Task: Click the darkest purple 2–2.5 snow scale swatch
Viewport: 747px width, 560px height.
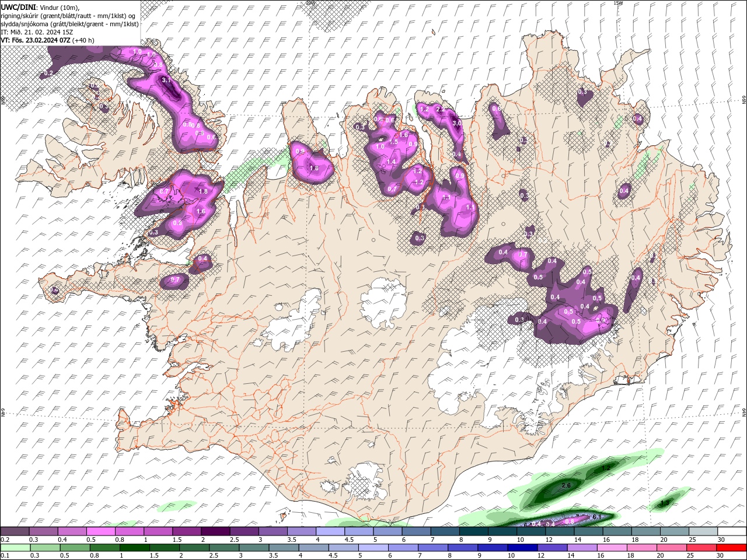Action: [215, 531]
